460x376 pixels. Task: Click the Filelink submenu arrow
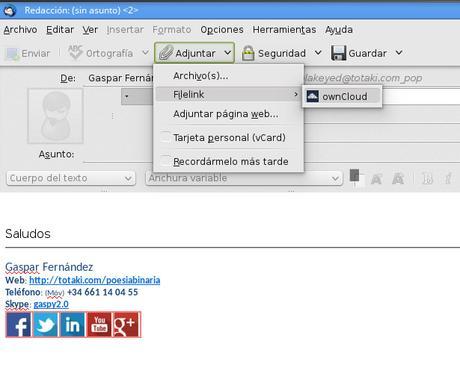(x=296, y=95)
